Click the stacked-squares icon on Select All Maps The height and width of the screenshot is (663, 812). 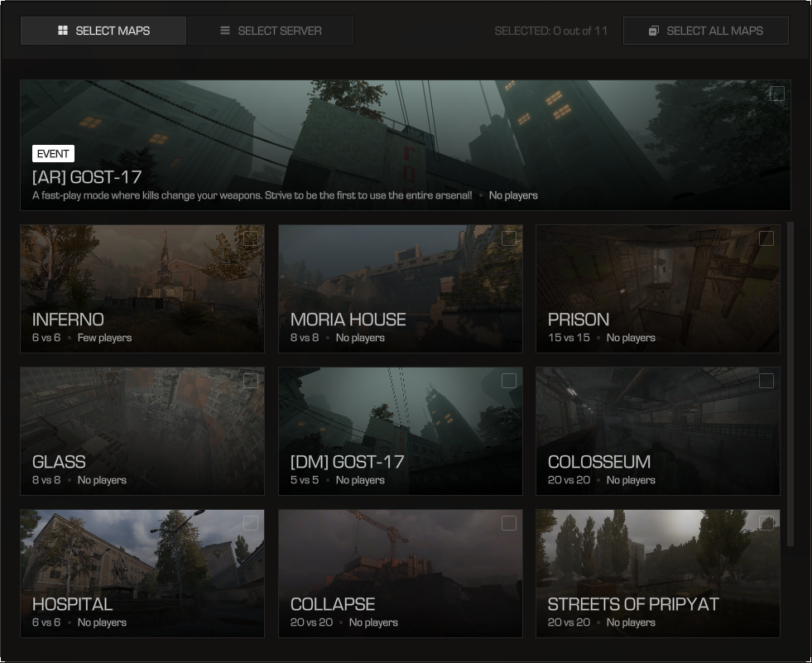click(x=654, y=31)
